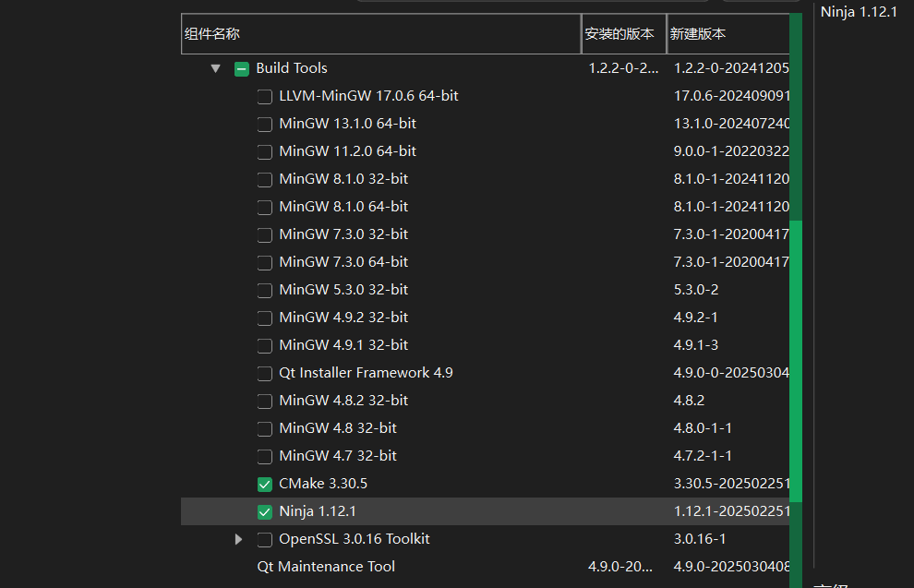Screen dimensions: 914x588
Task: Click the 新建版本 column header
Action: (x=728, y=34)
